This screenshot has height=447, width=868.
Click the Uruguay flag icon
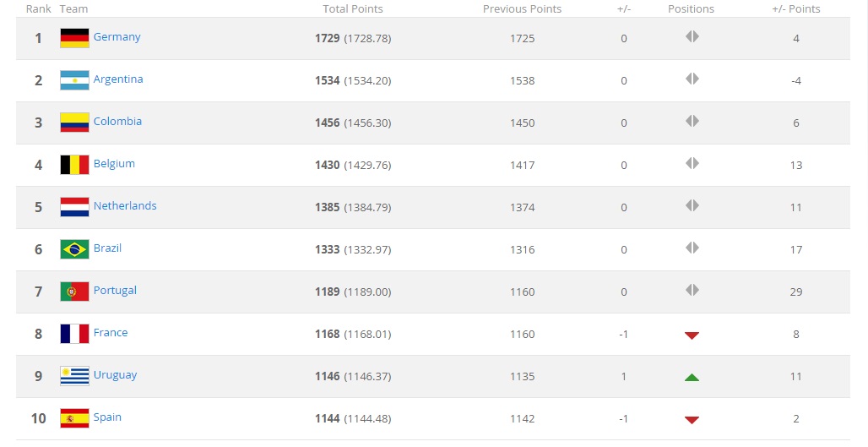(x=75, y=376)
